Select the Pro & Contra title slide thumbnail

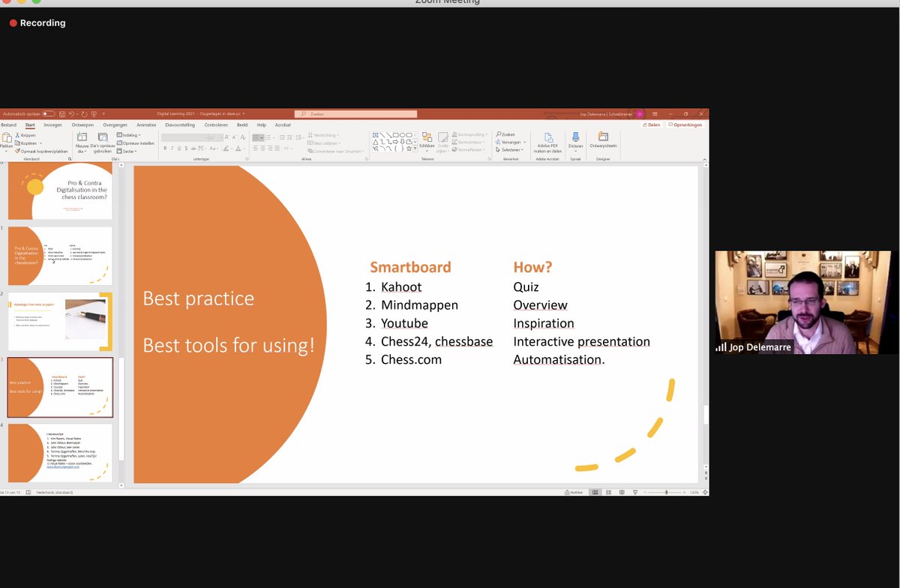[60, 190]
